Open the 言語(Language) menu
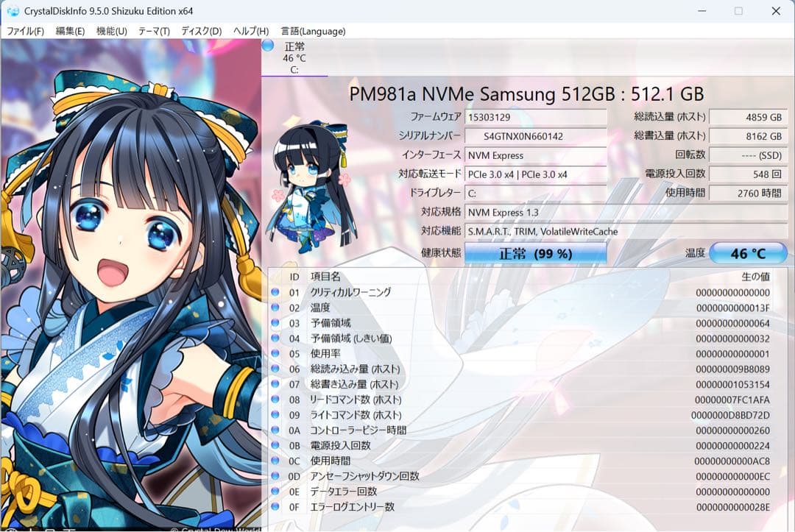 312,31
